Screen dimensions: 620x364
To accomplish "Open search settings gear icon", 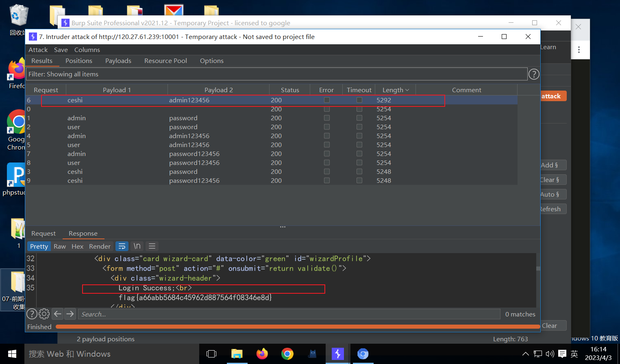I will tap(44, 314).
